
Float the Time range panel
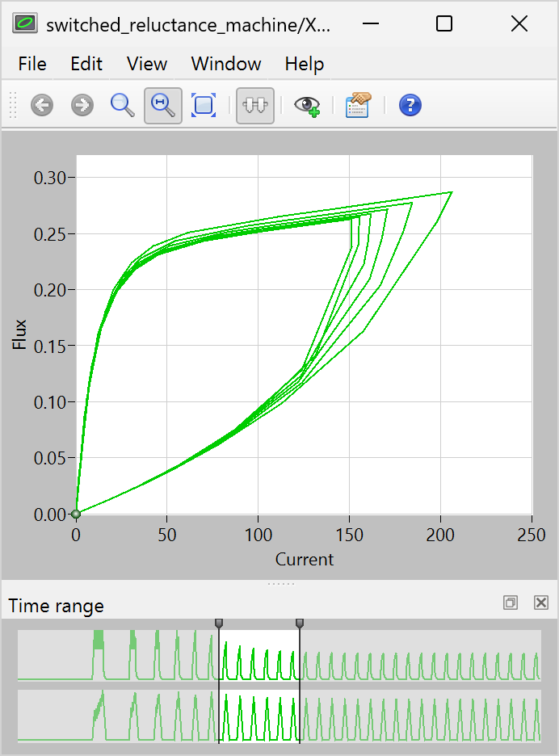point(511,603)
